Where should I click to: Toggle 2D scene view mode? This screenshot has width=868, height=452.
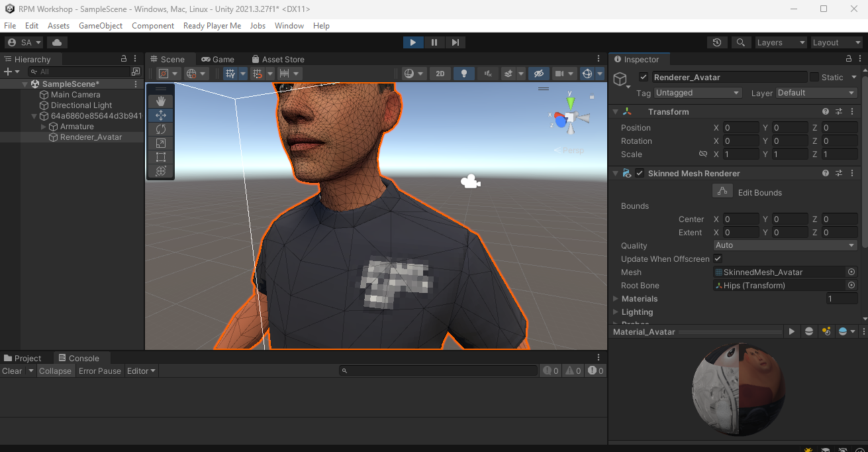440,74
